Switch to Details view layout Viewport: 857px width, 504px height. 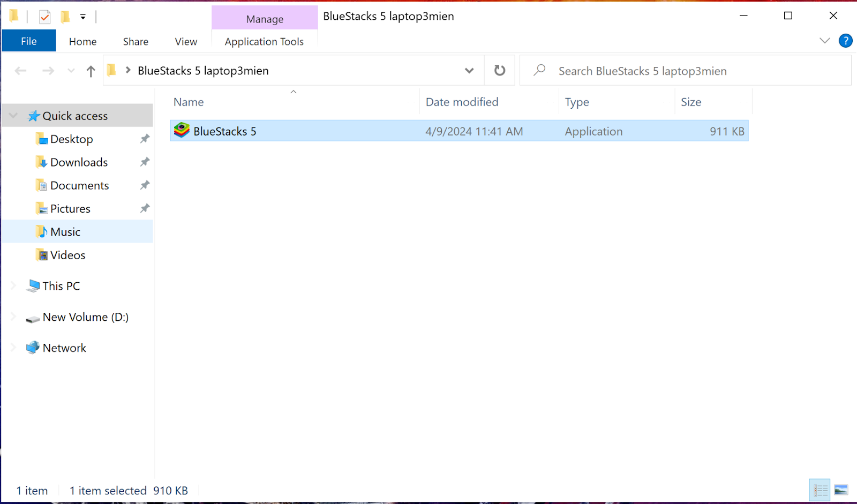pyautogui.click(x=820, y=490)
